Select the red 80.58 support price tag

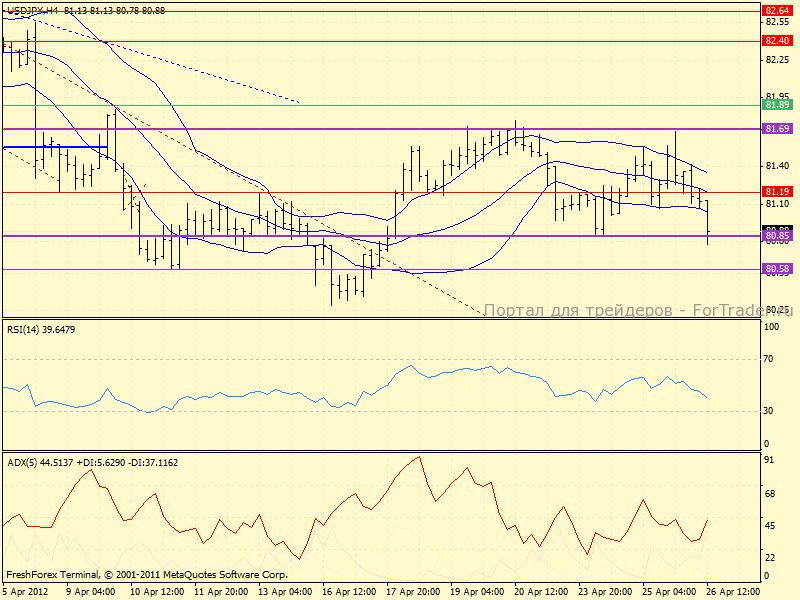click(x=776, y=269)
